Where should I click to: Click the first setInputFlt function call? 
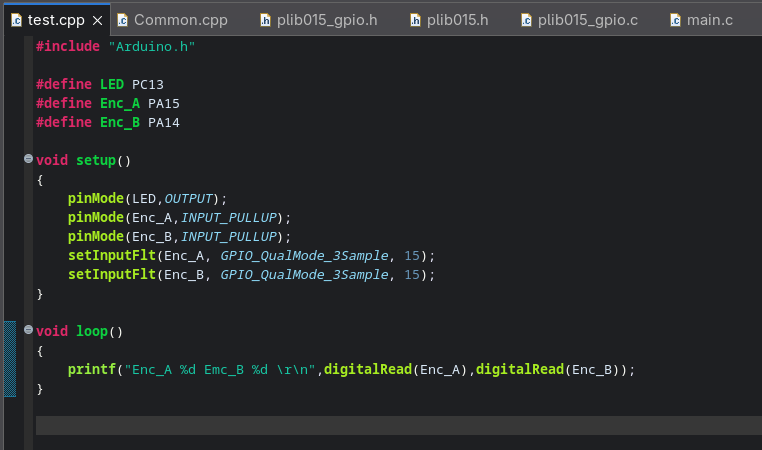click(112, 255)
